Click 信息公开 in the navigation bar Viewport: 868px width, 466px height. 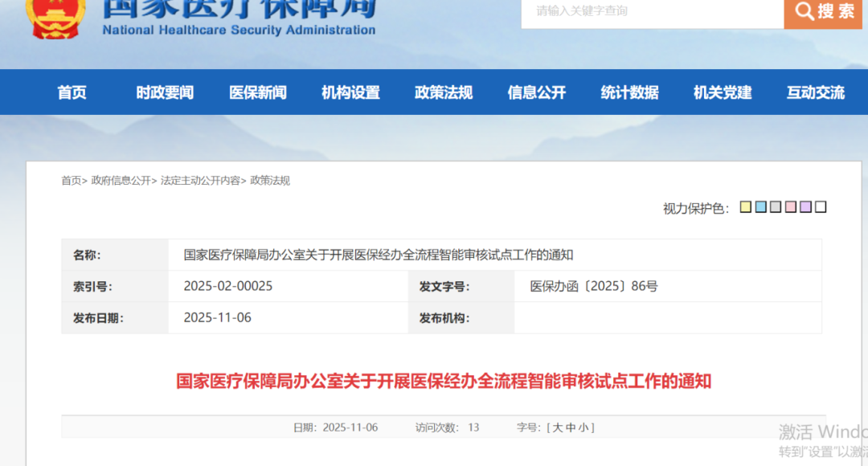click(537, 92)
